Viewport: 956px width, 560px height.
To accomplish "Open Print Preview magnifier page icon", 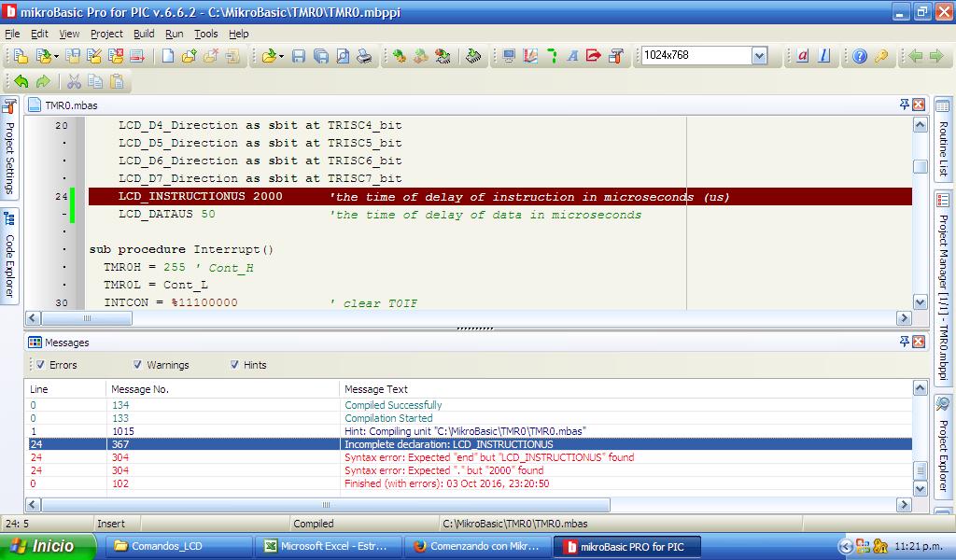I will coord(343,56).
